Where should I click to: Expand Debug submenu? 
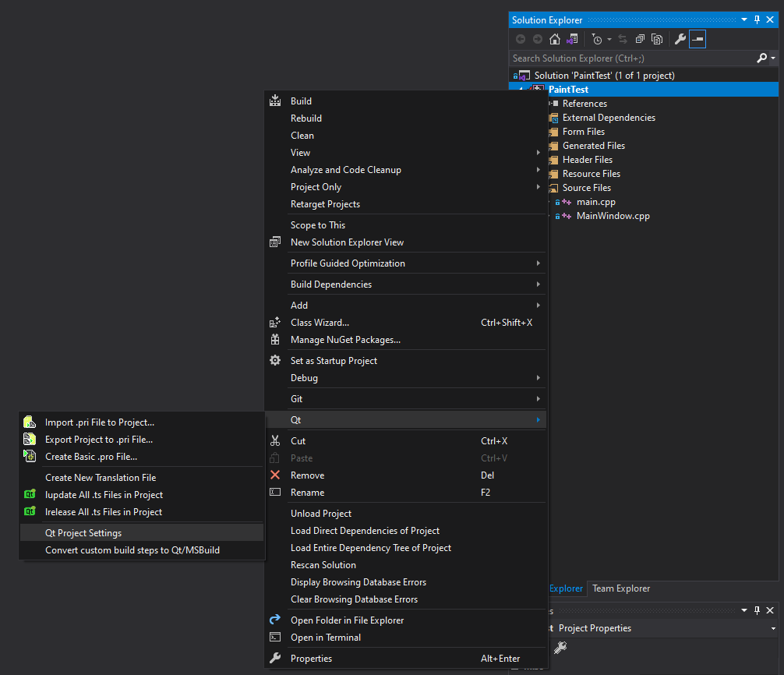tap(406, 378)
